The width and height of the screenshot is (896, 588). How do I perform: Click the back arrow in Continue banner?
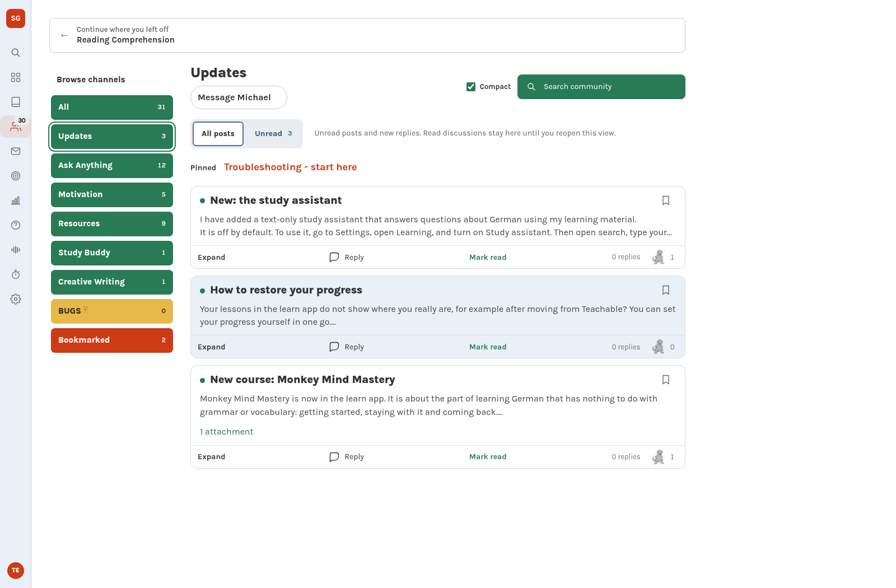64,35
